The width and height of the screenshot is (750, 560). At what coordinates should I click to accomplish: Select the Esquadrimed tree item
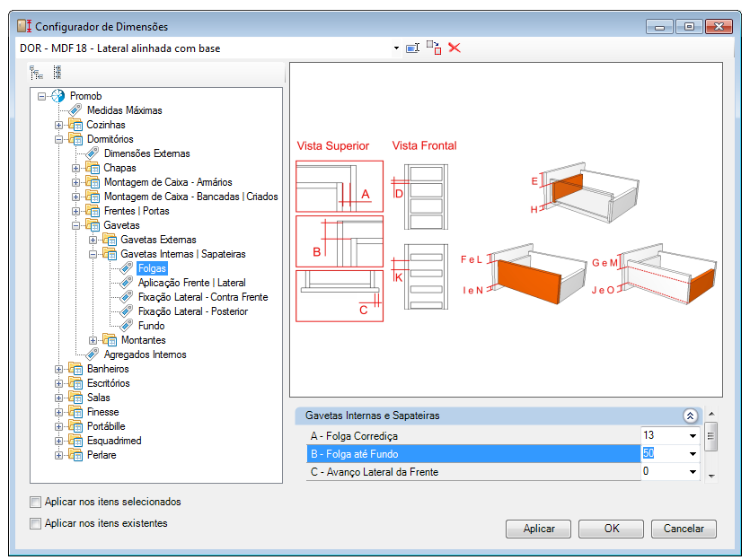point(114,440)
